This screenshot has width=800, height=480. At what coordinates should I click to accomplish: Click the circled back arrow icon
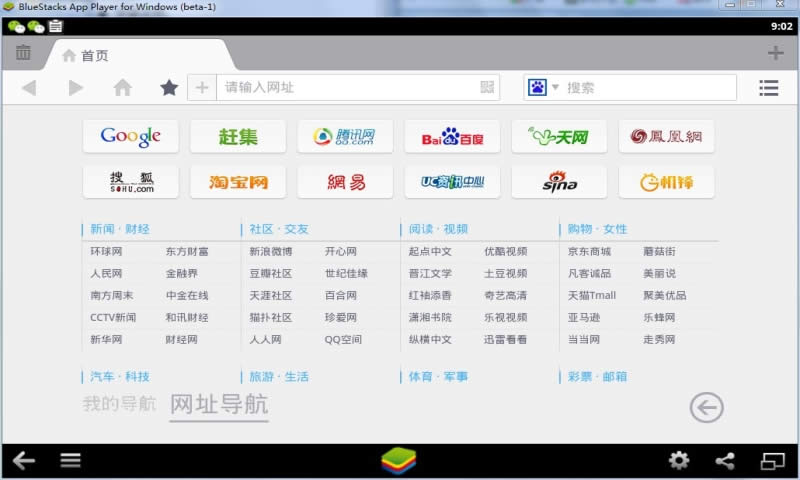pos(707,408)
